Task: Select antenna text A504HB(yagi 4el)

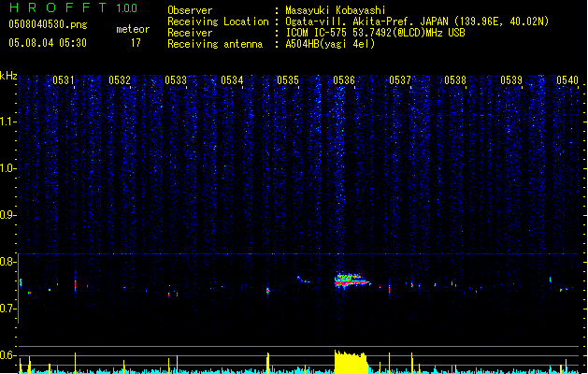Action: tap(330, 44)
